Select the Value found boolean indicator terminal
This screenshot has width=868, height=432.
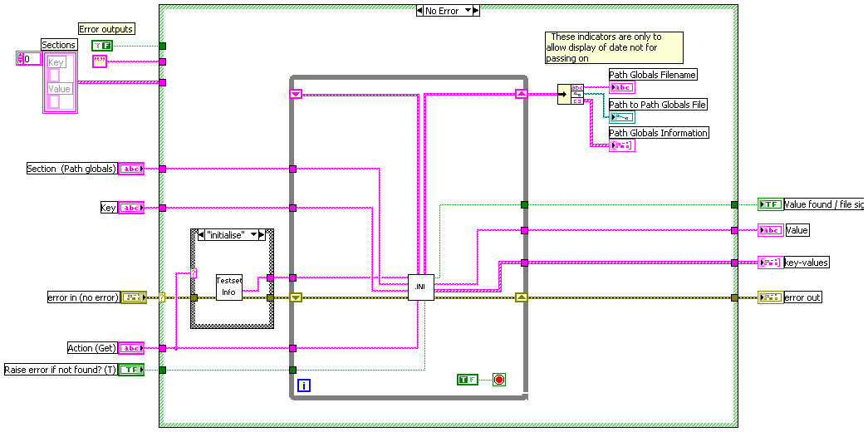[x=770, y=204]
